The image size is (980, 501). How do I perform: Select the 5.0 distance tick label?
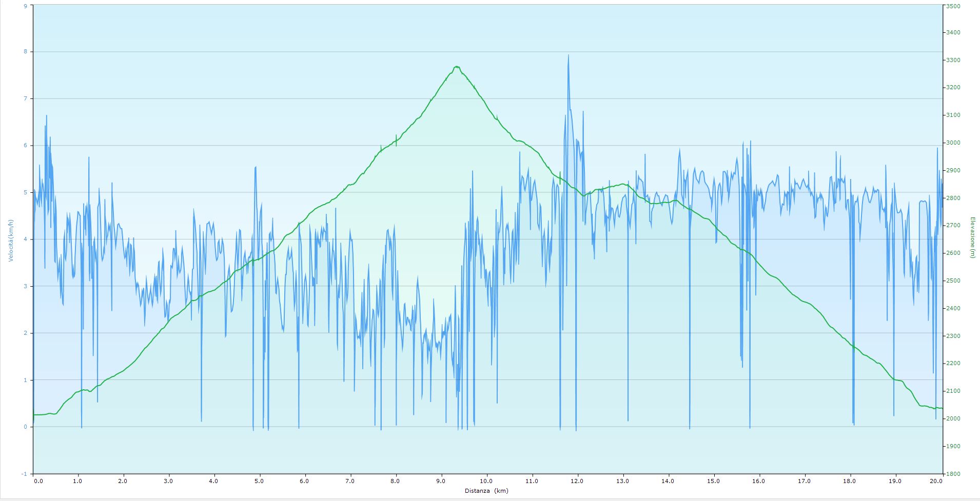[x=260, y=481]
